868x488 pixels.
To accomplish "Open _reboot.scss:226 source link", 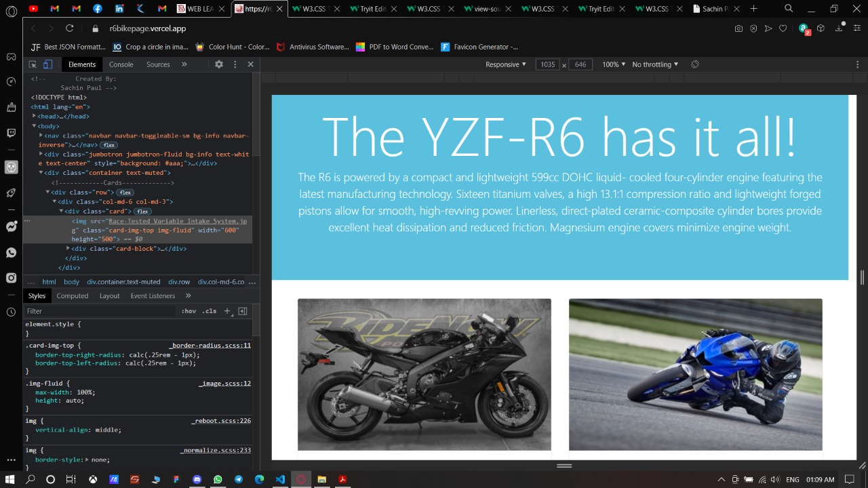I will [221, 422].
